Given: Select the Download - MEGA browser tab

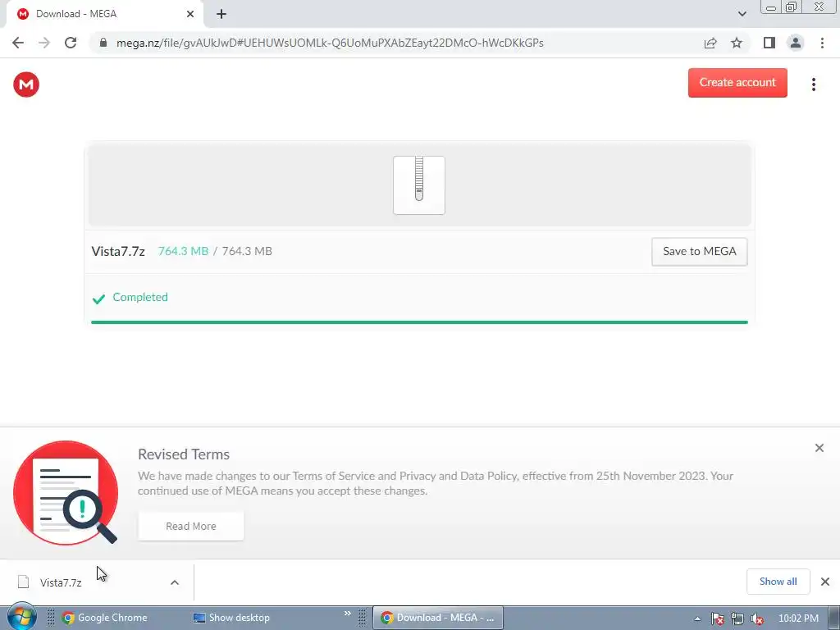Looking at the screenshot, I should pyautogui.click(x=104, y=14).
